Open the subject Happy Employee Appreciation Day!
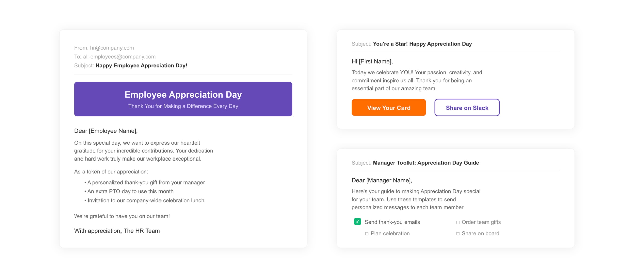644x276 pixels. tap(141, 66)
